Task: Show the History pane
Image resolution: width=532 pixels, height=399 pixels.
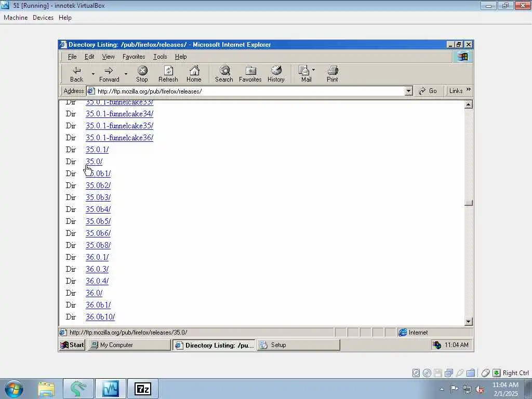Action: [276, 74]
